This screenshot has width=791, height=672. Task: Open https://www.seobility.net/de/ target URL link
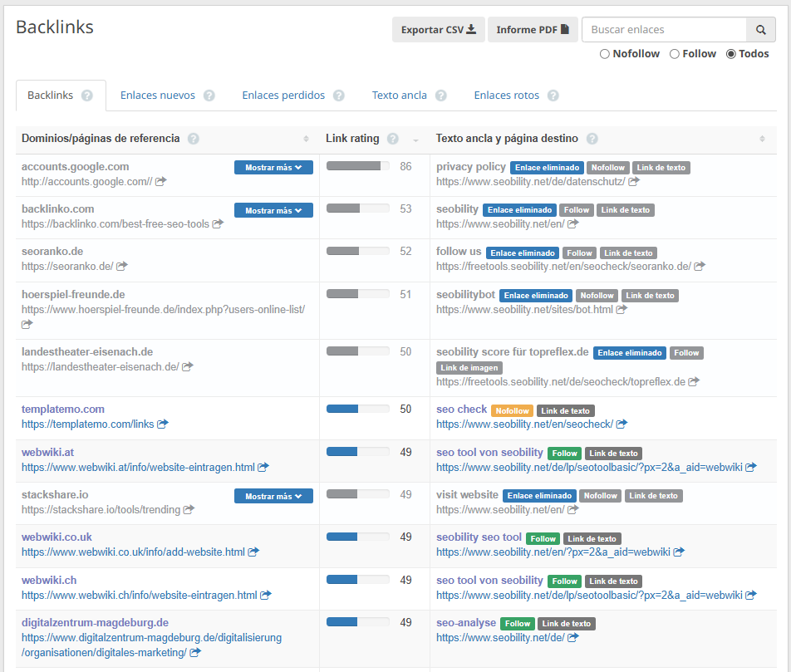pyautogui.click(x=500, y=638)
